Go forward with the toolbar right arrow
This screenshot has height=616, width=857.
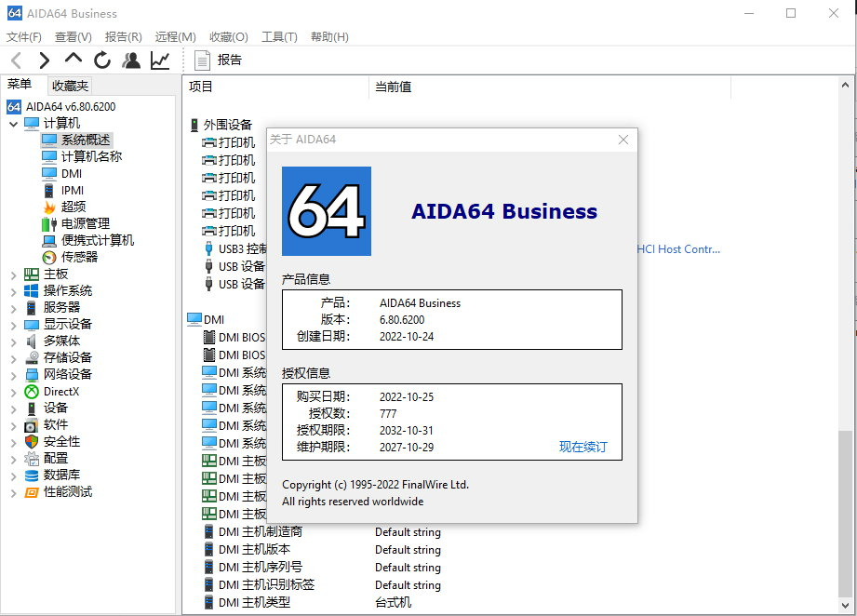click(45, 60)
